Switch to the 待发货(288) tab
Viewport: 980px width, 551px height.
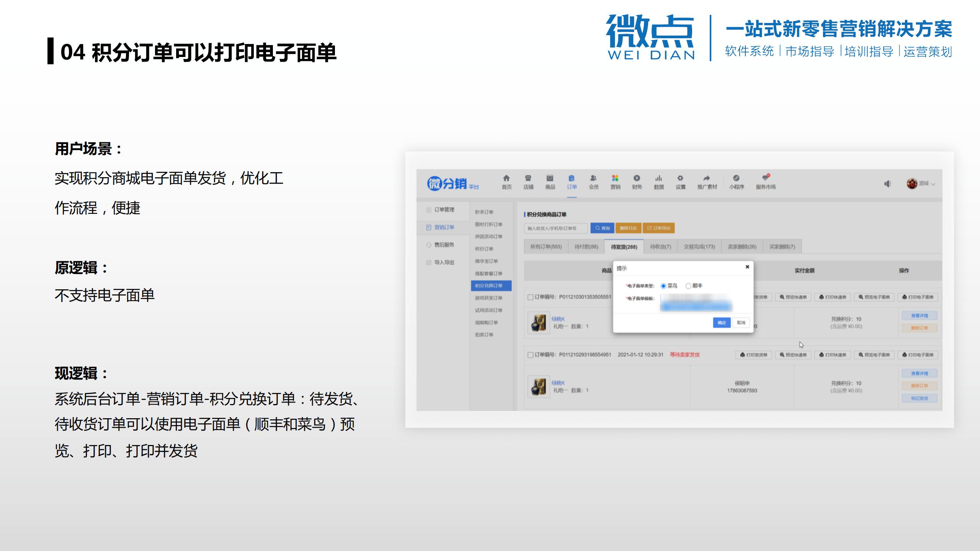click(624, 247)
